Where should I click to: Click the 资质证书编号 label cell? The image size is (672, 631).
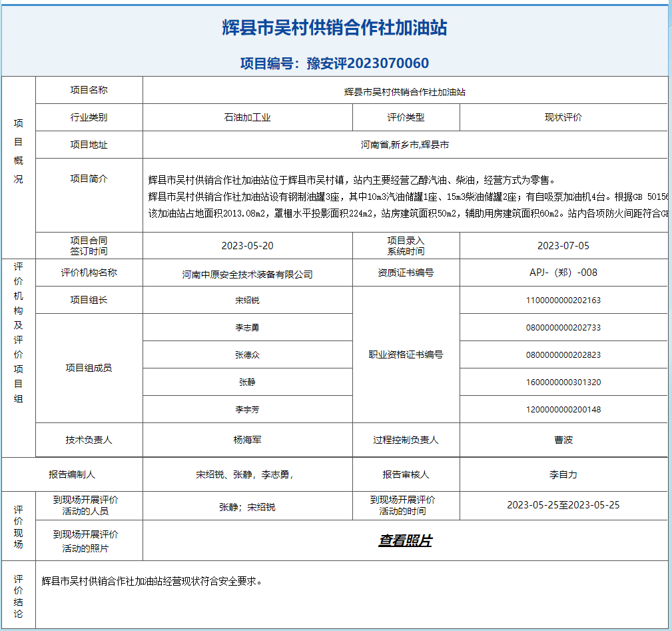coord(406,273)
